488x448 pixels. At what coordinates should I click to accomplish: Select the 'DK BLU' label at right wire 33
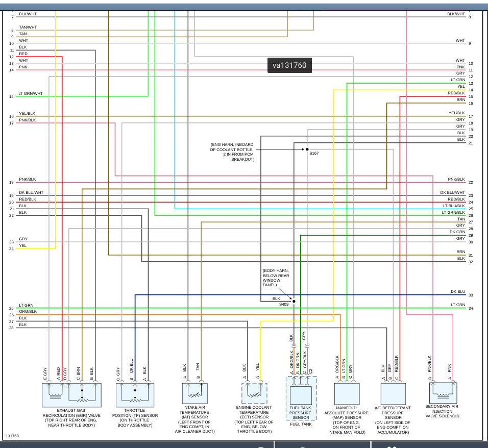pyautogui.click(x=458, y=291)
